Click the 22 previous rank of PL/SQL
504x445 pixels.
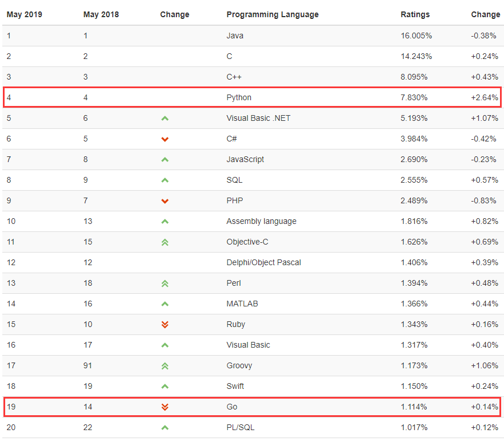tap(88, 427)
